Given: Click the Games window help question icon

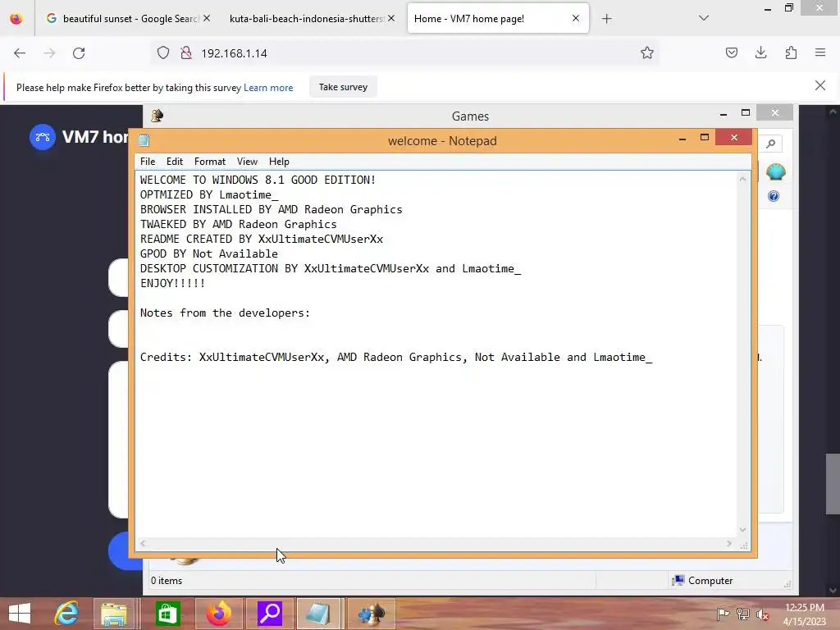Looking at the screenshot, I should (x=774, y=196).
